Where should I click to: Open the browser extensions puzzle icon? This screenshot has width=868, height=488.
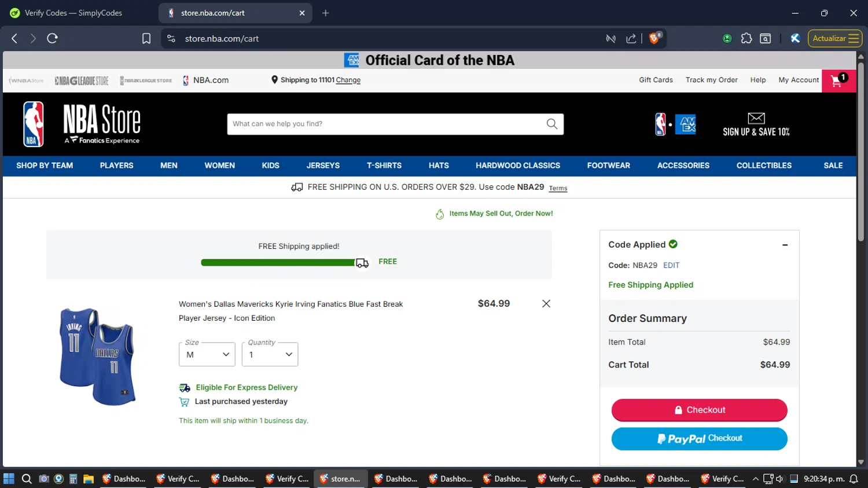[746, 38]
